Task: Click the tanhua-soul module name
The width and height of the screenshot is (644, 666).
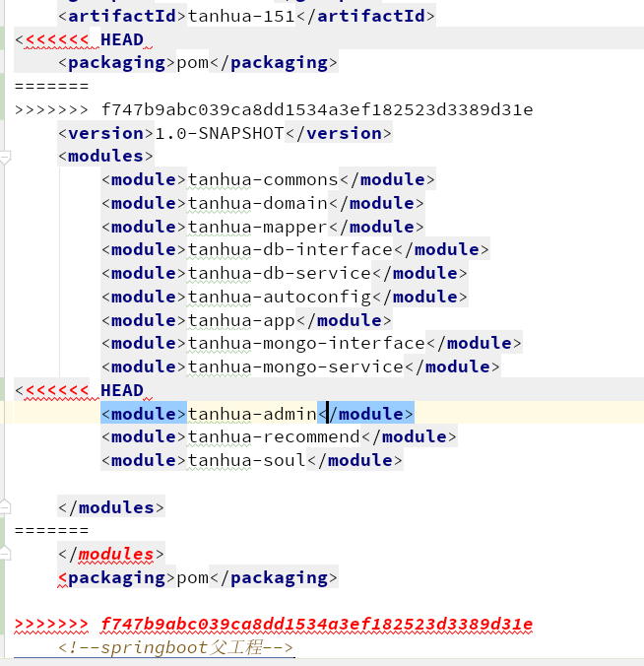Action: coord(246,460)
